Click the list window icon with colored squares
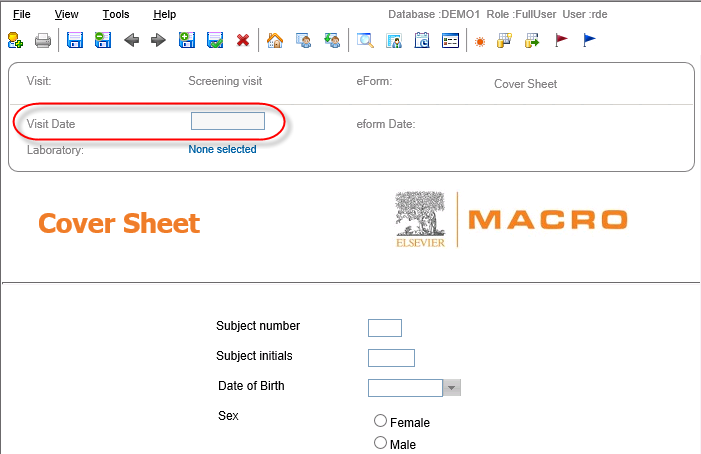The height and width of the screenshot is (454, 701). tap(450, 41)
